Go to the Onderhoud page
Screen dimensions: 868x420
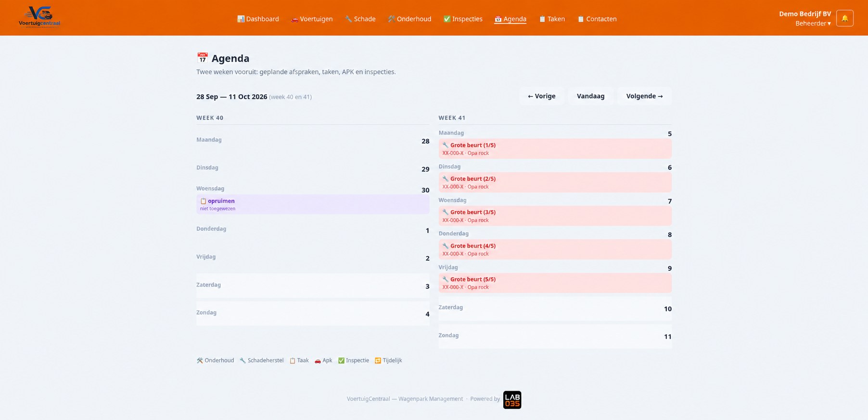409,19
